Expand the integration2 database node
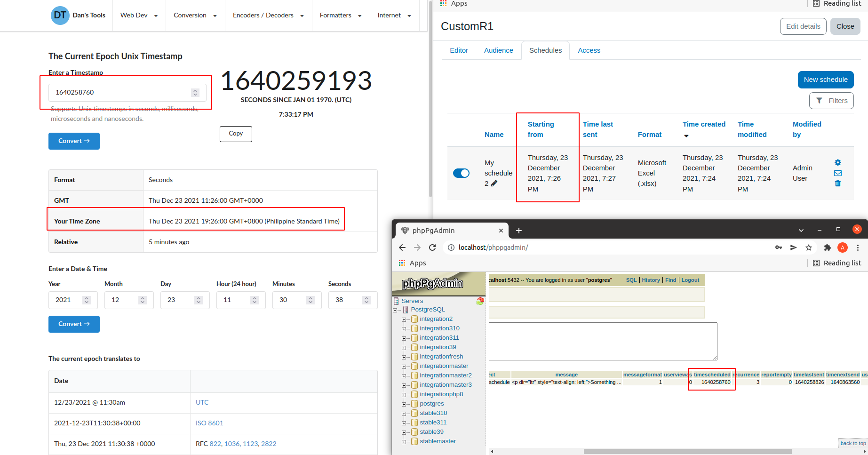Viewport: 868px width, 455px height. click(404, 319)
